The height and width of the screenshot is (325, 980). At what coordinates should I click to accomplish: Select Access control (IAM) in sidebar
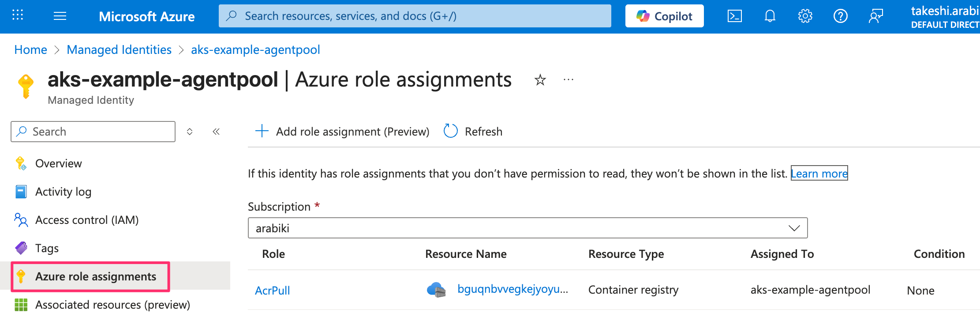tap(87, 220)
